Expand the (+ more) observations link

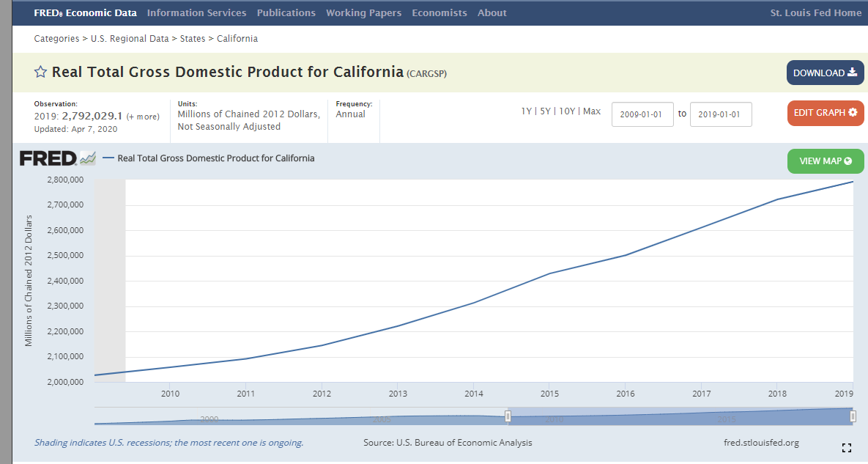click(143, 117)
